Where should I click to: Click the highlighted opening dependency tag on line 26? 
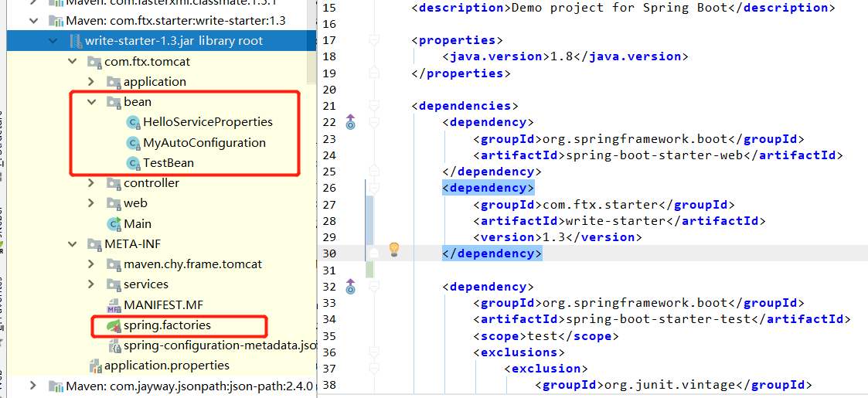click(x=488, y=188)
